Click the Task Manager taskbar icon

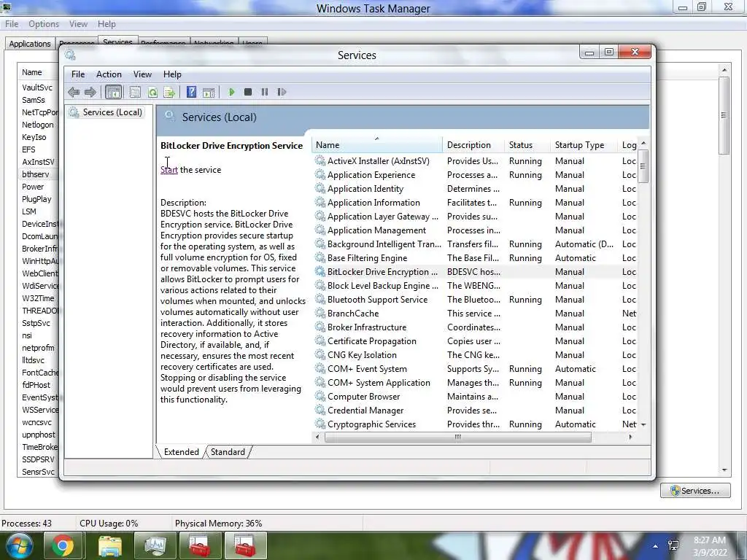tap(155, 545)
